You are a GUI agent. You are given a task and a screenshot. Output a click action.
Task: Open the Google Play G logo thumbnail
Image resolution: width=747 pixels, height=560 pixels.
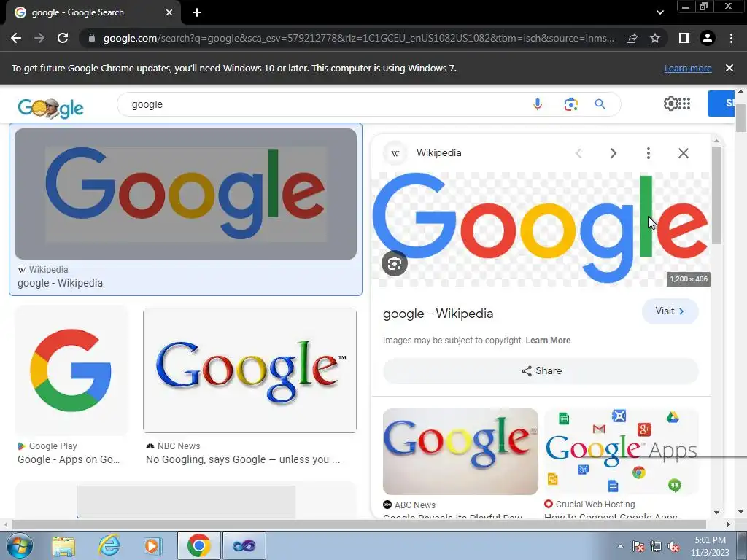(x=71, y=370)
